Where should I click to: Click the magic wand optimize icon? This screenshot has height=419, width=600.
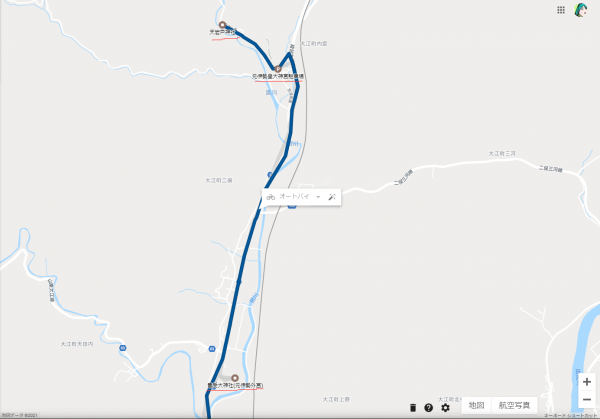(332, 197)
